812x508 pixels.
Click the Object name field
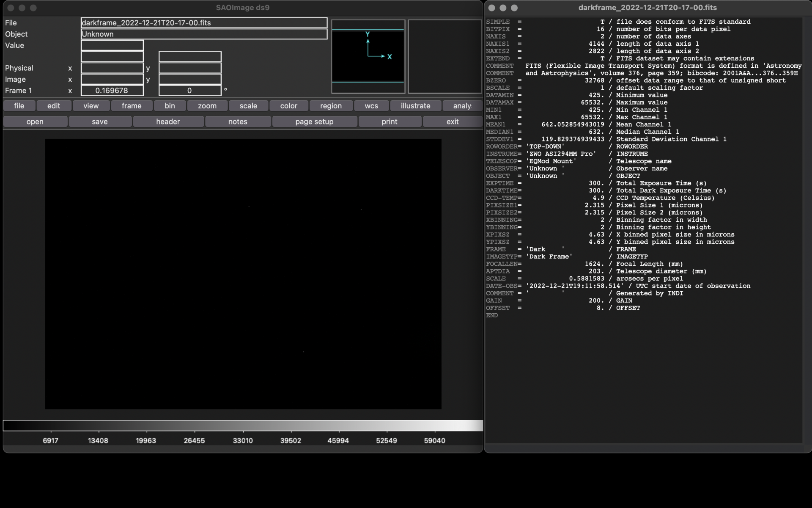(x=204, y=34)
